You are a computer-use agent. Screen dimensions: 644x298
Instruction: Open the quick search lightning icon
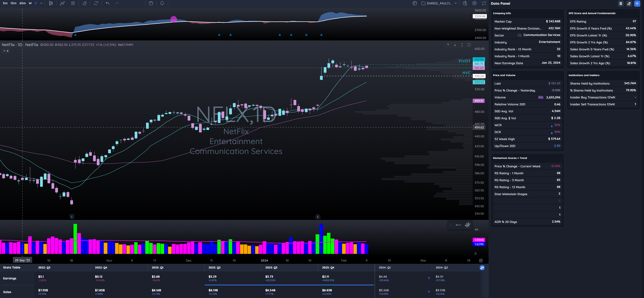click(x=465, y=3)
